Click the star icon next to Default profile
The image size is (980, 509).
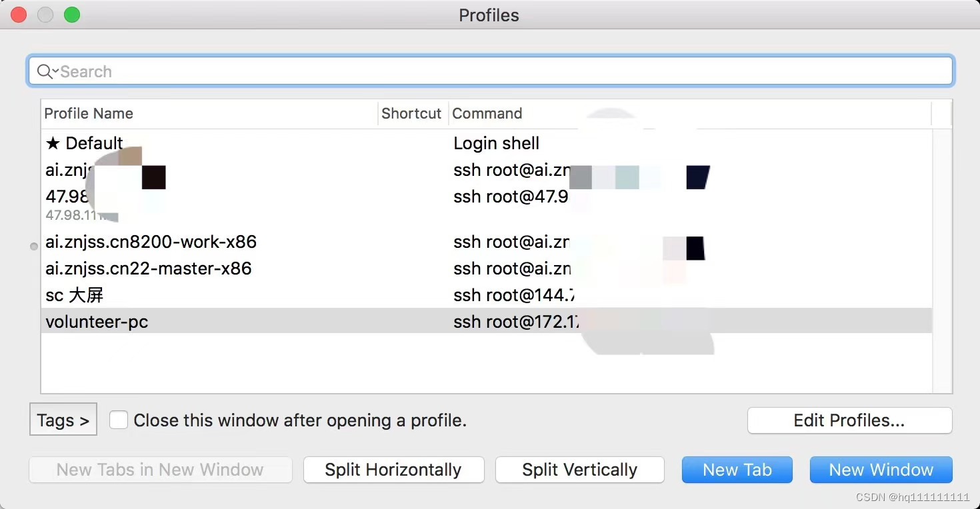point(53,143)
